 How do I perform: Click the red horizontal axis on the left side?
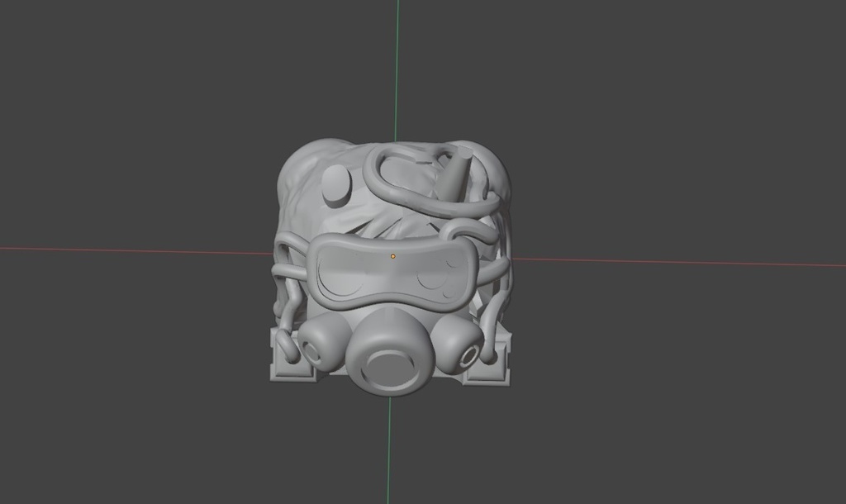pyautogui.click(x=124, y=249)
